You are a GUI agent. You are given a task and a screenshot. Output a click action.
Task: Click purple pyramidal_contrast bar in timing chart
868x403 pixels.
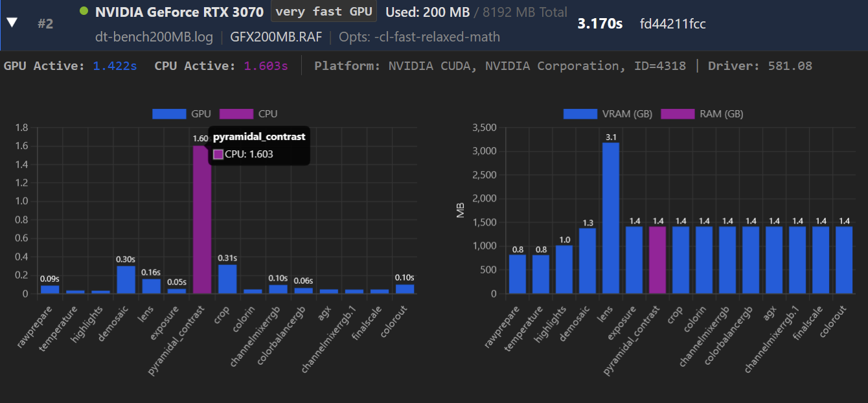[202, 227]
